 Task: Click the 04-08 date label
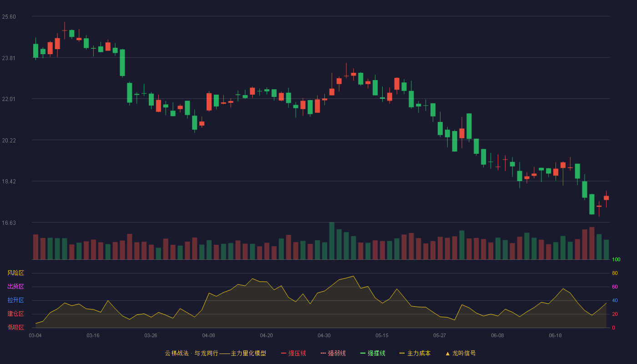pyautogui.click(x=208, y=335)
